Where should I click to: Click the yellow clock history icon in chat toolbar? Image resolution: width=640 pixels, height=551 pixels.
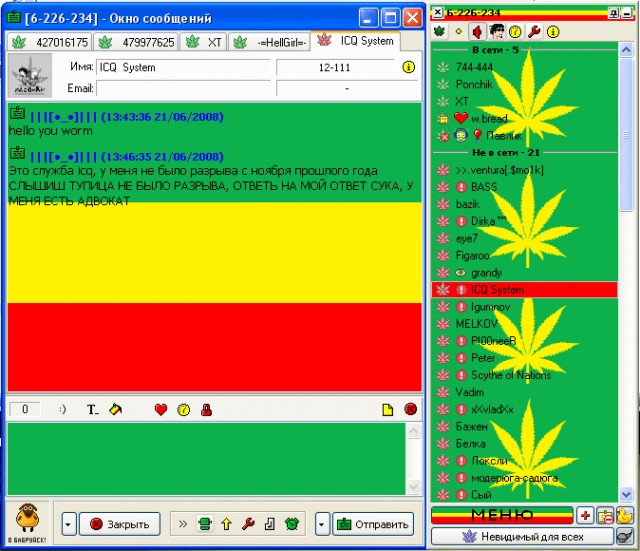point(184,409)
